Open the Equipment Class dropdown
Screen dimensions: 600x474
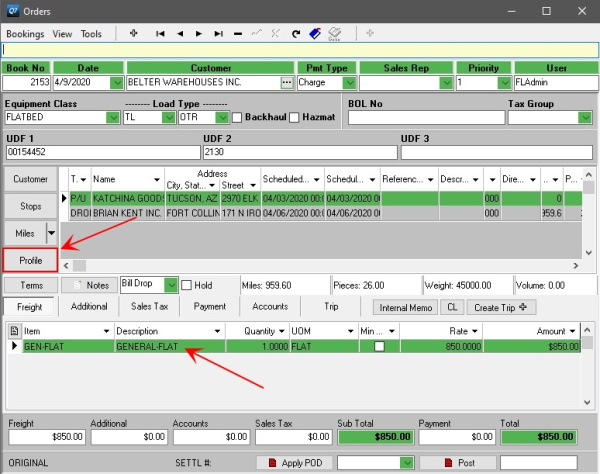[x=112, y=118]
